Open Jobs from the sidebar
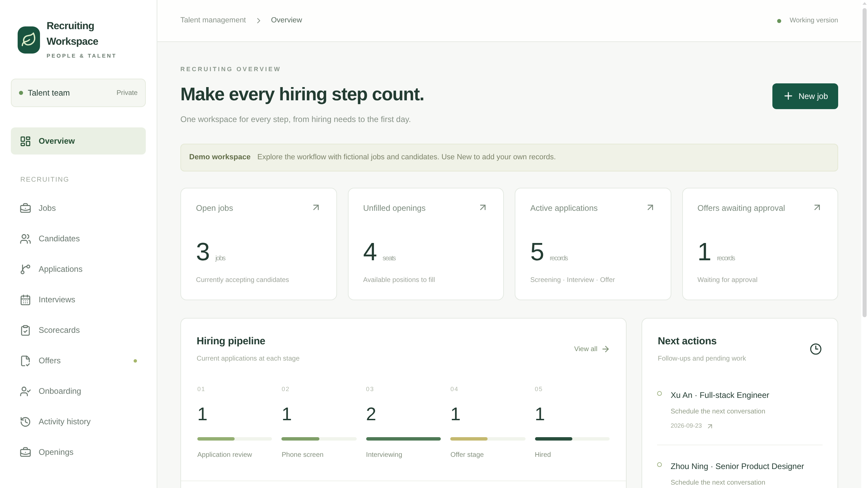 click(x=78, y=208)
